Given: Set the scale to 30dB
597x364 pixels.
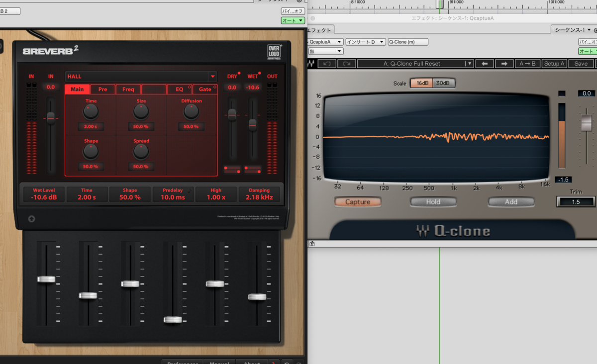Looking at the screenshot, I should [x=443, y=83].
